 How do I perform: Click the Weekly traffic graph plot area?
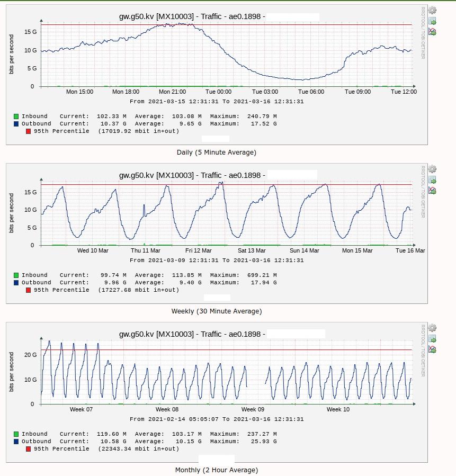(x=227, y=213)
